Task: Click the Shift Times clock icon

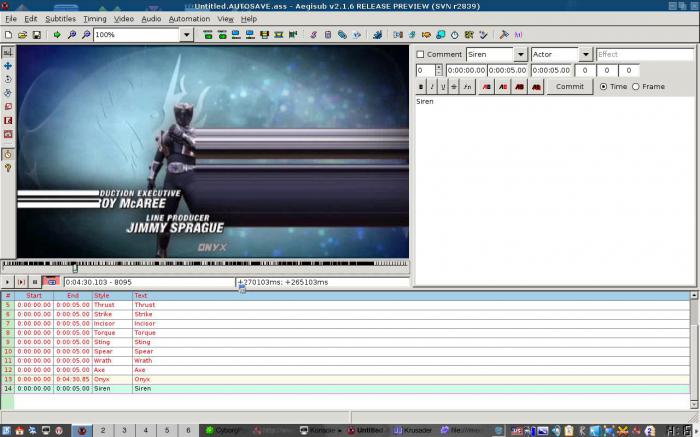Action: tap(454, 34)
